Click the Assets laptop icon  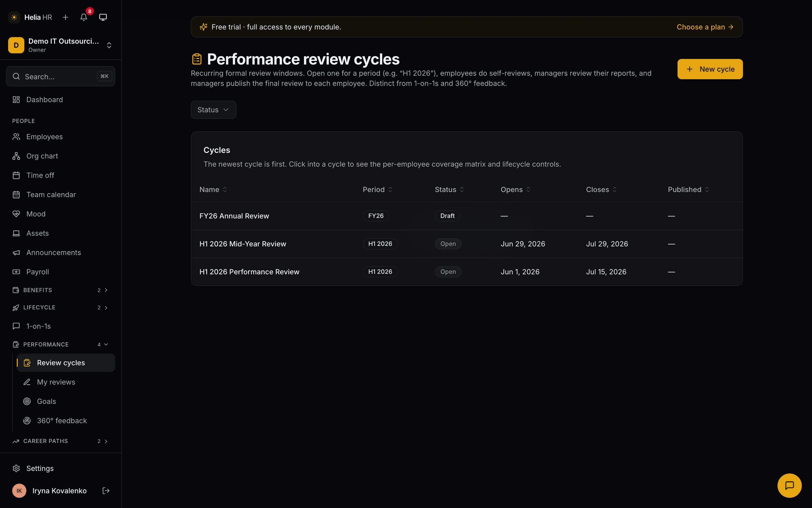coord(16,233)
